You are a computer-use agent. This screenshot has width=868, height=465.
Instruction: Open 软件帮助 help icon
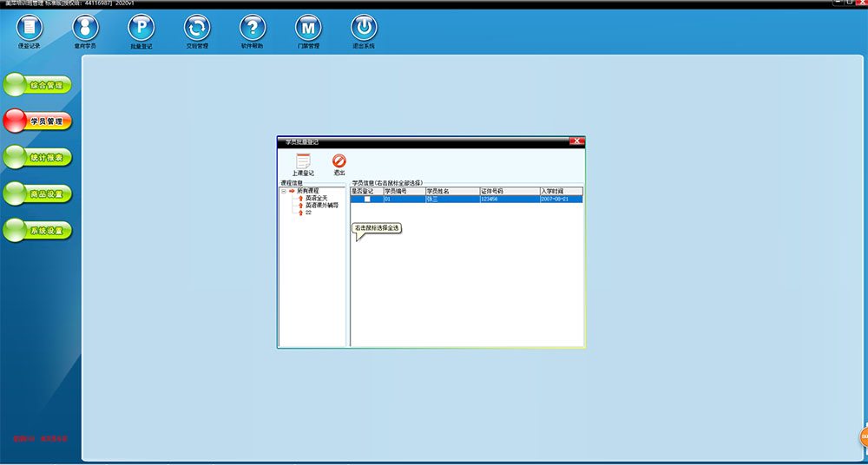coord(253,29)
